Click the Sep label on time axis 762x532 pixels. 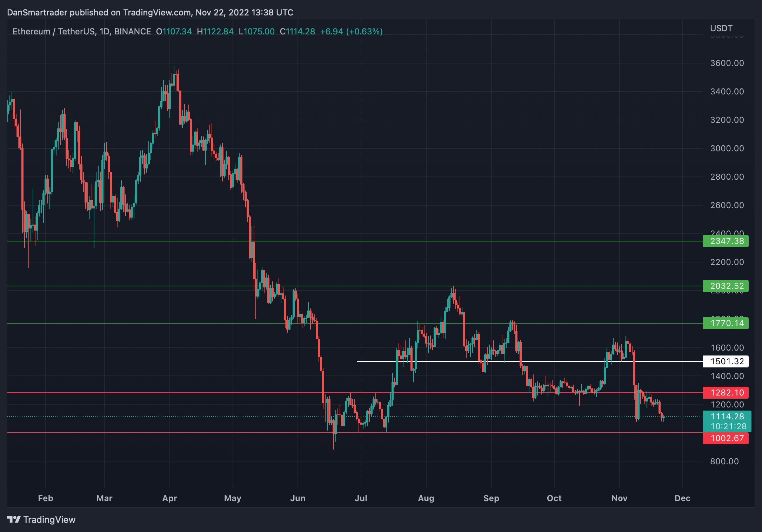point(491,498)
